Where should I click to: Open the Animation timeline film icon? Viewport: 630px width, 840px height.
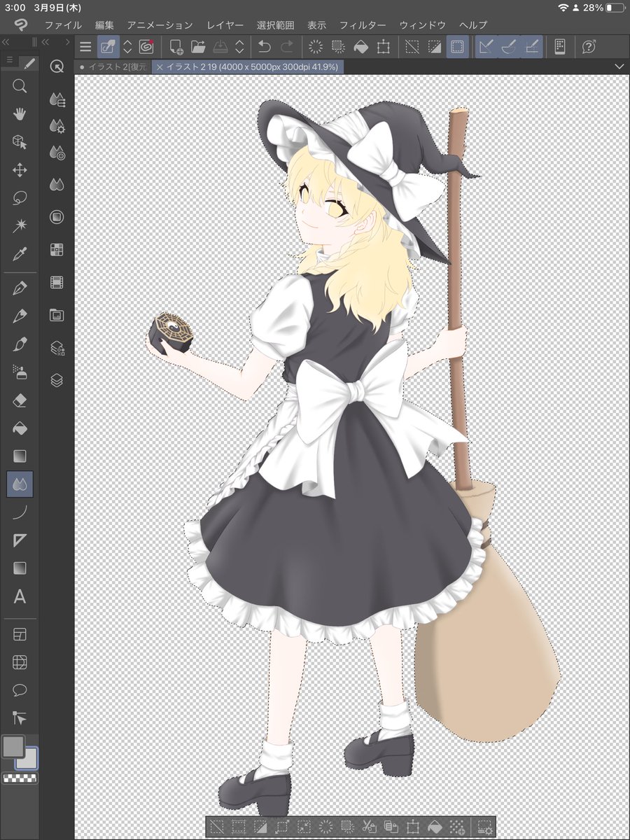coord(57,283)
